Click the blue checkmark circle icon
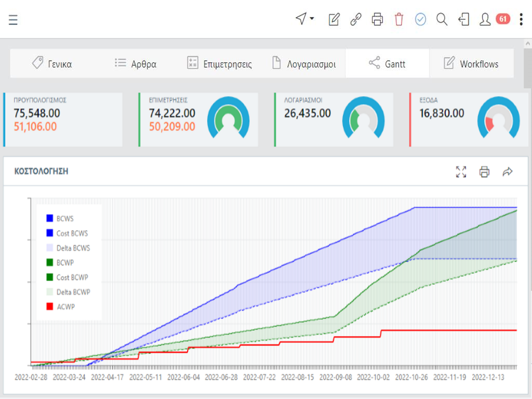Screen dimensions: 532x399 coord(420,20)
